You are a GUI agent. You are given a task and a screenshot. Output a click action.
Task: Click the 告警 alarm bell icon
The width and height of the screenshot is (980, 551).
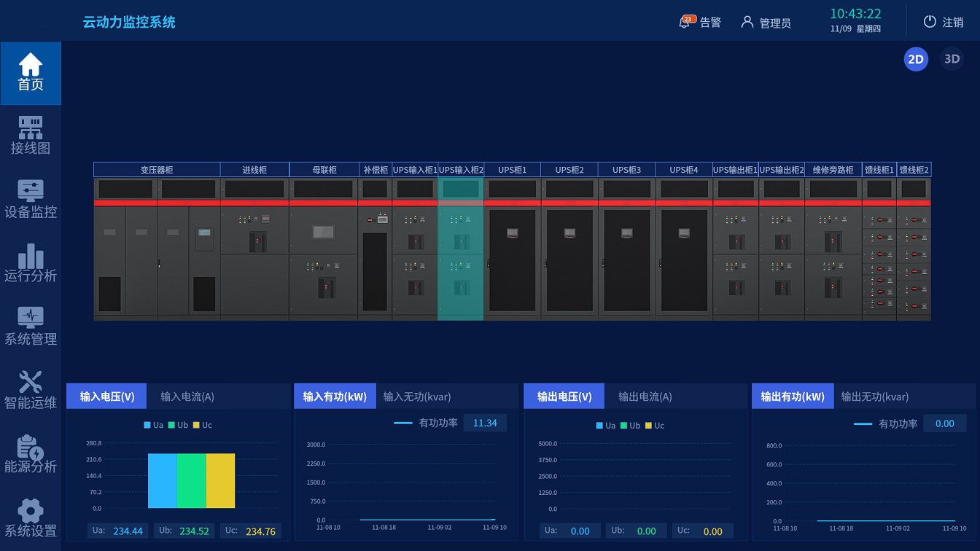[x=685, y=22]
